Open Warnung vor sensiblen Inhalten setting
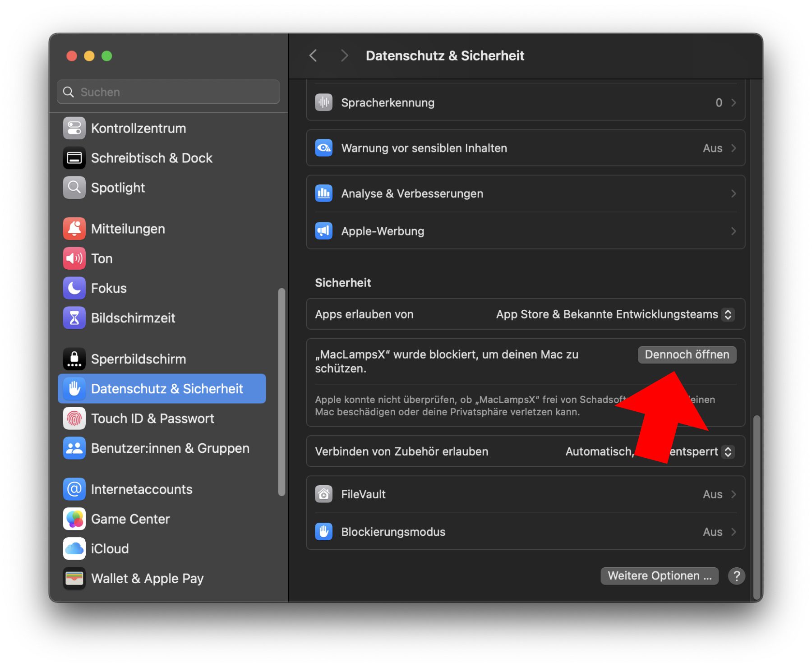The image size is (812, 667). coord(525,148)
